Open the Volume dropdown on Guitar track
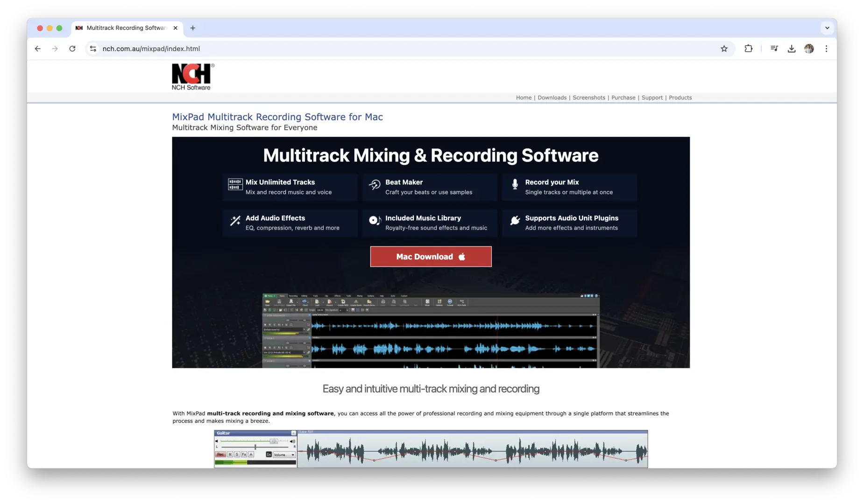 (x=284, y=455)
